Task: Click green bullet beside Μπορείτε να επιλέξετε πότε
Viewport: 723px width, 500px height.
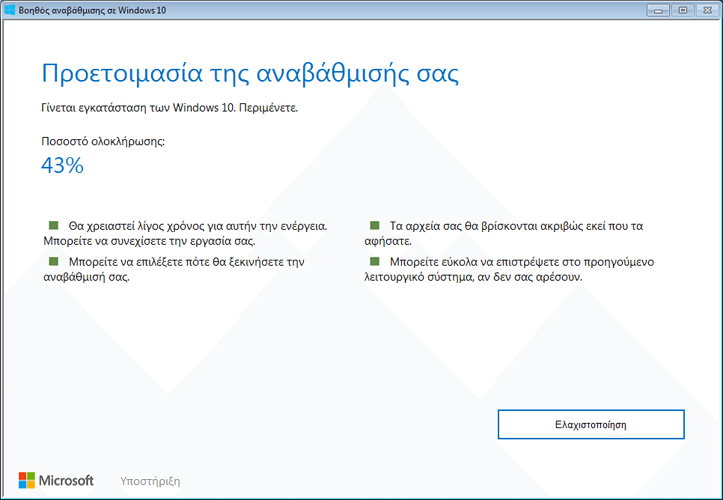Action: pos(54,261)
